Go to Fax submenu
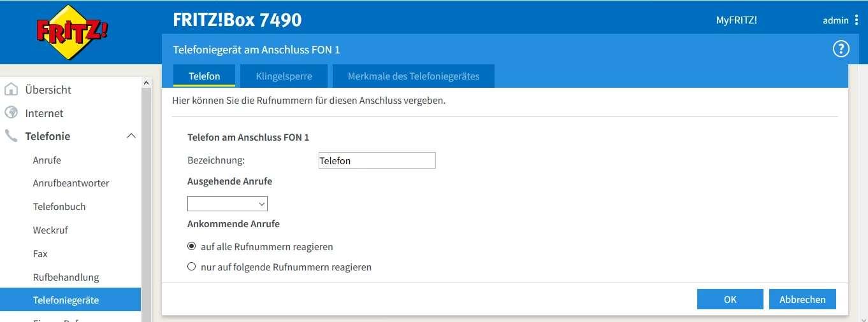The width and height of the screenshot is (868, 322). 40,254
